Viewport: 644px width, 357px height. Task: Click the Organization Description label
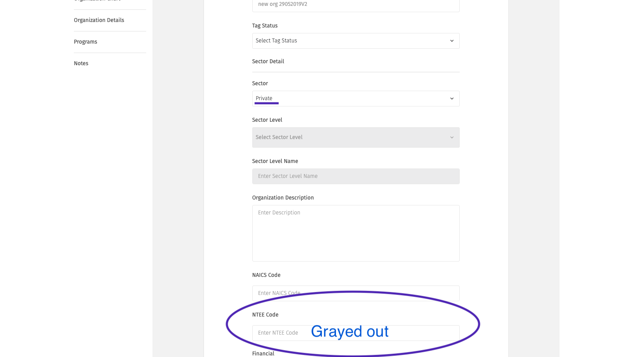coord(283,198)
